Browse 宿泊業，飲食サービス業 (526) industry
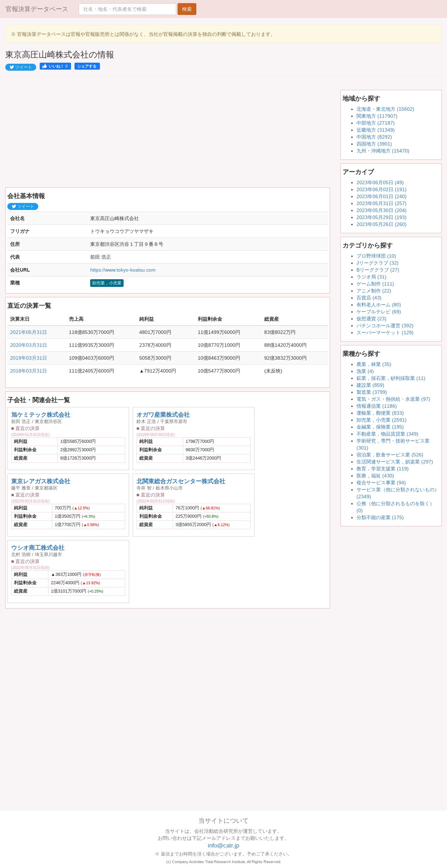The width and height of the screenshot is (447, 868). 390,455
